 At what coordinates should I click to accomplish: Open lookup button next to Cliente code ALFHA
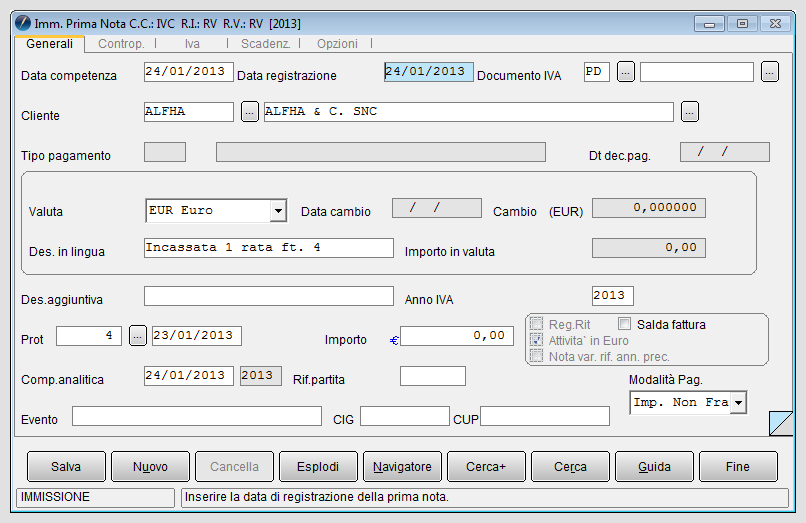[250, 112]
